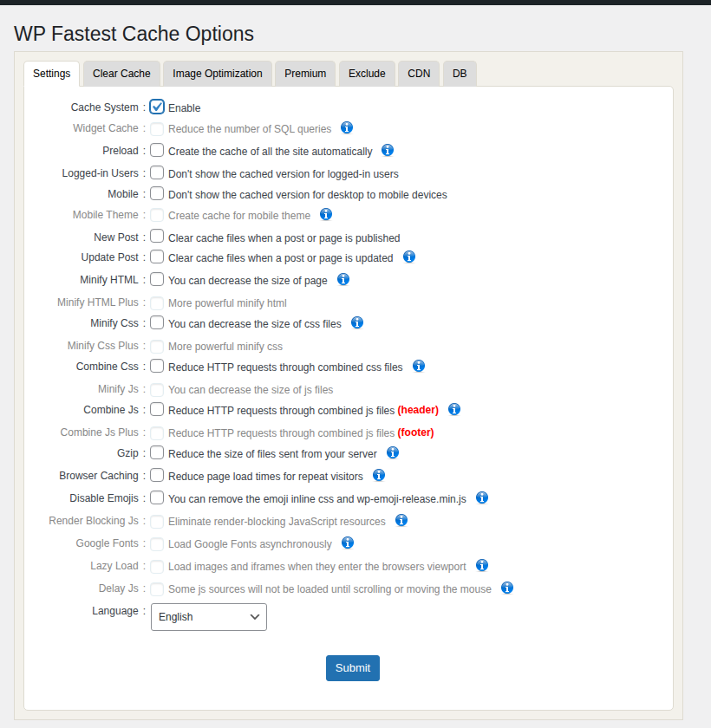
Task: Enable Combine Css checkbox
Action: 157,366
